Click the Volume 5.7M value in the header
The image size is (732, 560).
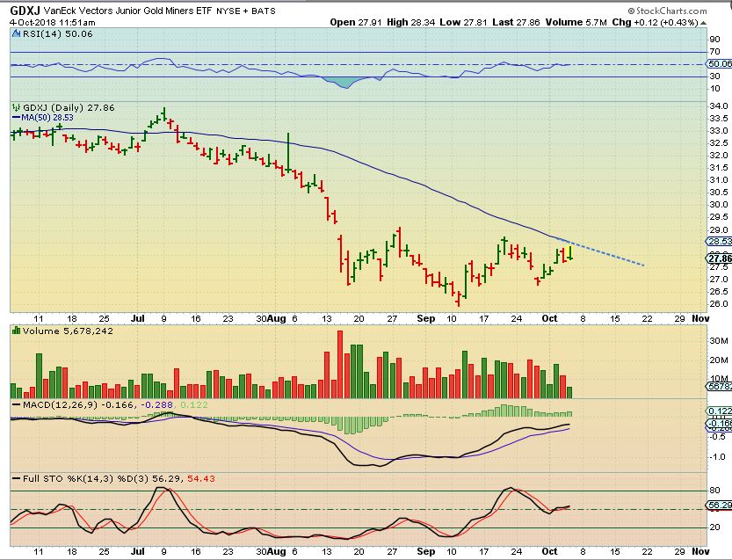tap(576, 22)
